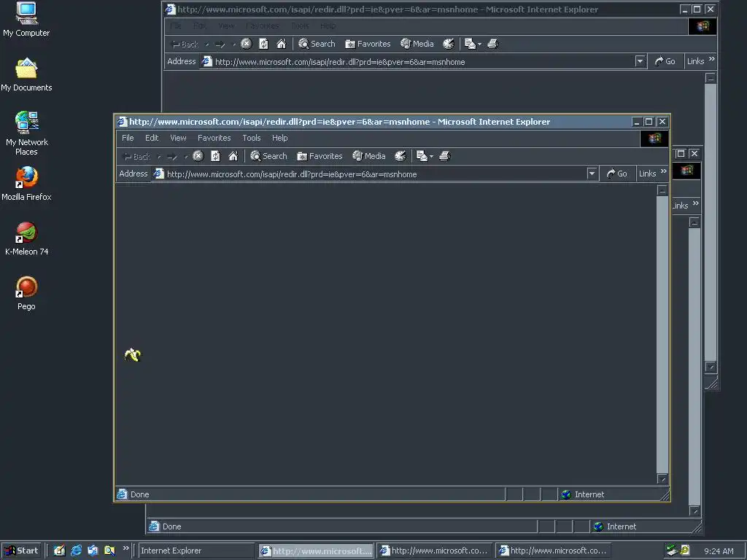
Task: Click Stop icon in front IE toolbar
Action: coord(198,156)
